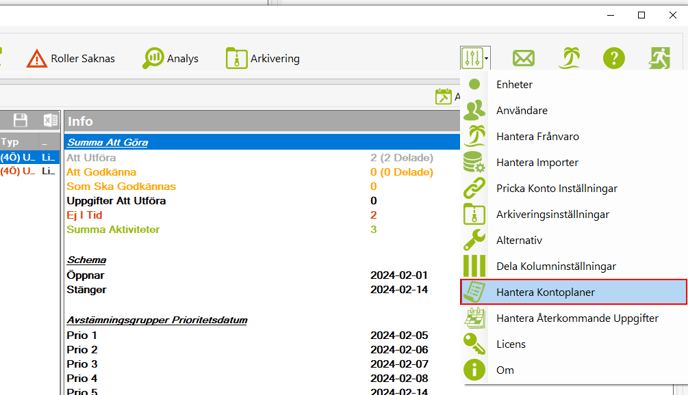This screenshot has width=688, height=395.
Task: Click the zip folder icon beside Arkiveringsinställningar
Action: tap(474, 214)
